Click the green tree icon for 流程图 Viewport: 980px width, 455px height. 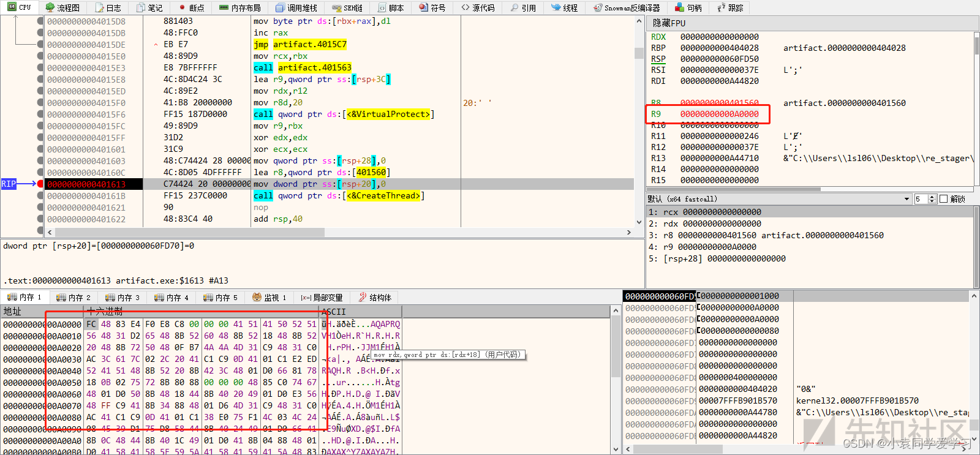click(x=50, y=7)
